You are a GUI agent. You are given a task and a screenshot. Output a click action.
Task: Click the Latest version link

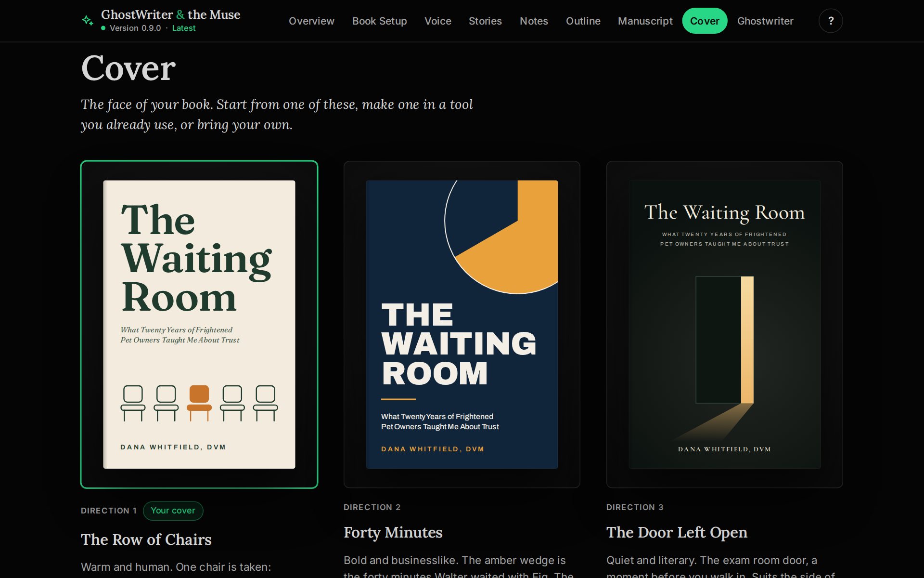pyautogui.click(x=184, y=28)
